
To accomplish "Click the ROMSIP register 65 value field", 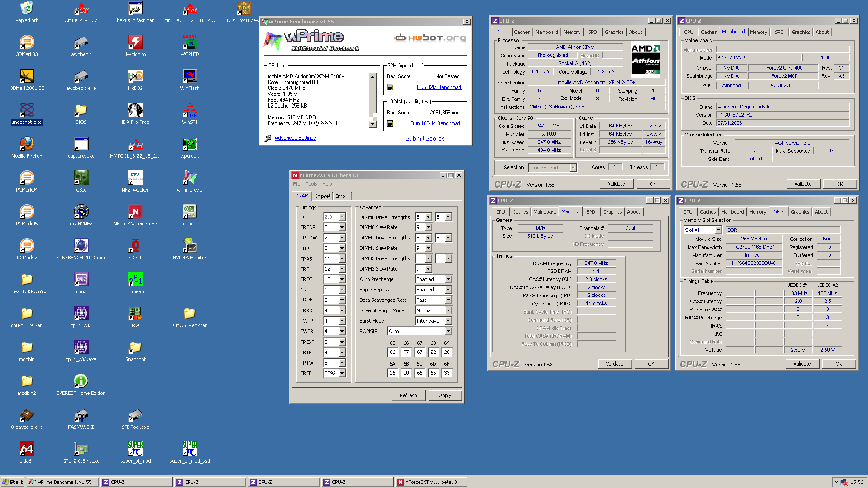I will (392, 352).
